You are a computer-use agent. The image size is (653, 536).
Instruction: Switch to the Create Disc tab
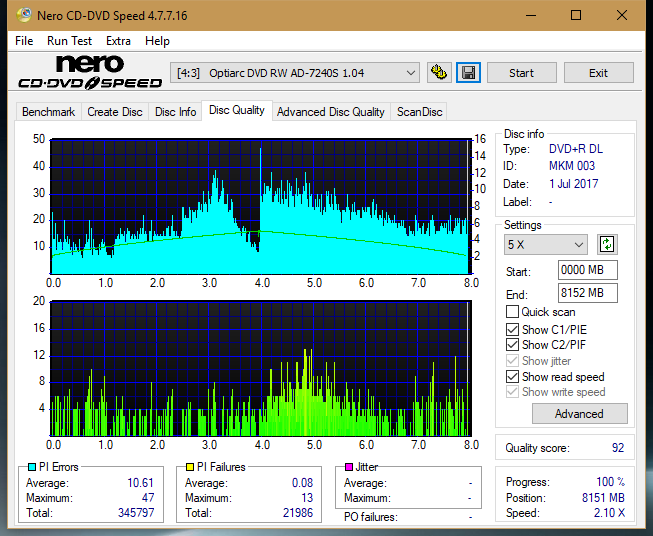115,112
